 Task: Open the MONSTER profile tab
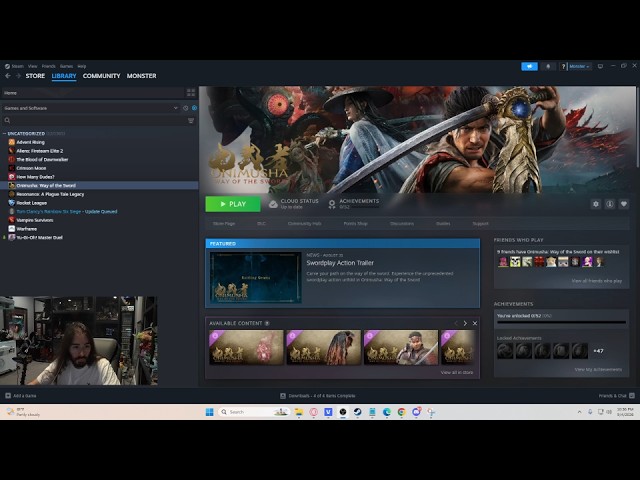(142, 76)
